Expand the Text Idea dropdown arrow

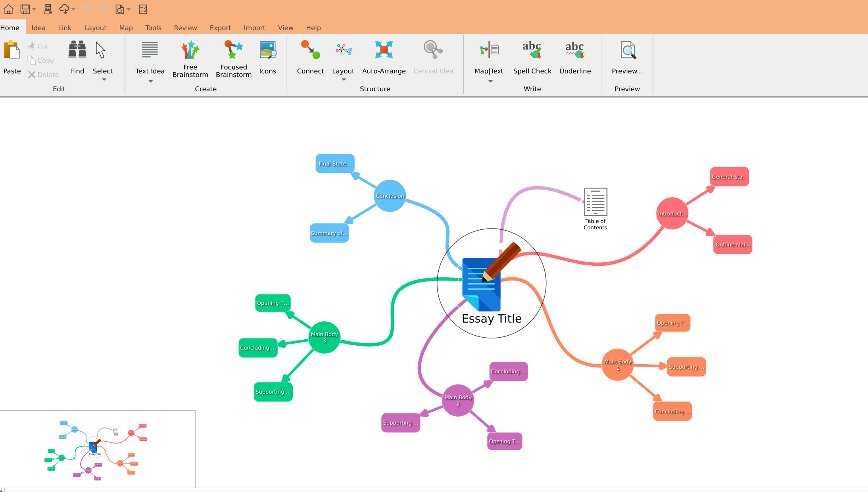[150, 81]
